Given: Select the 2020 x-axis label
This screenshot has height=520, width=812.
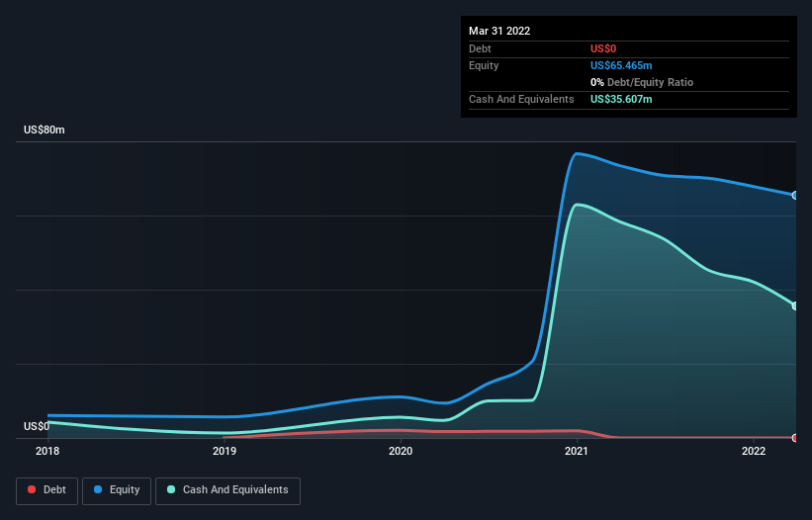Looking at the screenshot, I should [401, 451].
